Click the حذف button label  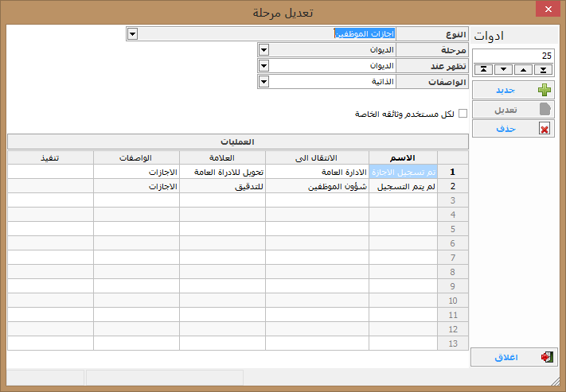[506, 129]
